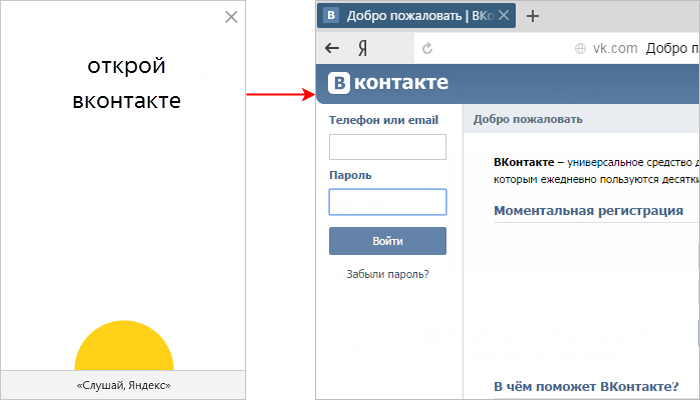
Task: Click the vk.com address in the bar
Action: point(615,48)
